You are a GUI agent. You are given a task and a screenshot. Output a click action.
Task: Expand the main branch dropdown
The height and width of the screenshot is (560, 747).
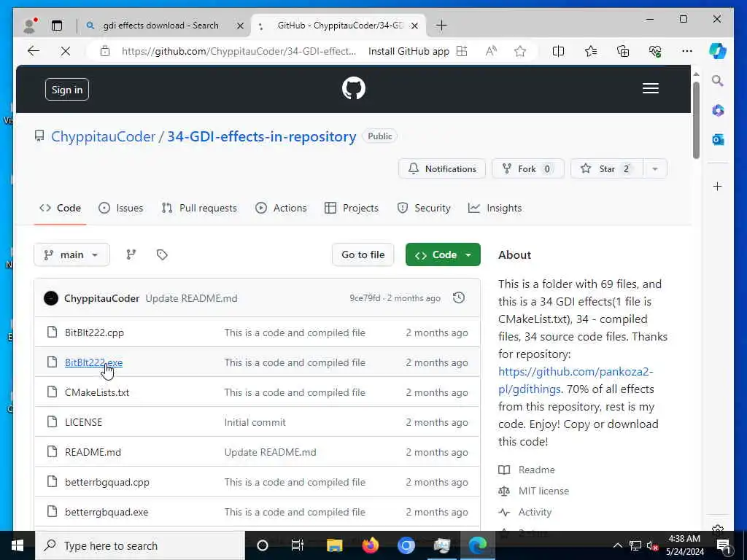[71, 254]
